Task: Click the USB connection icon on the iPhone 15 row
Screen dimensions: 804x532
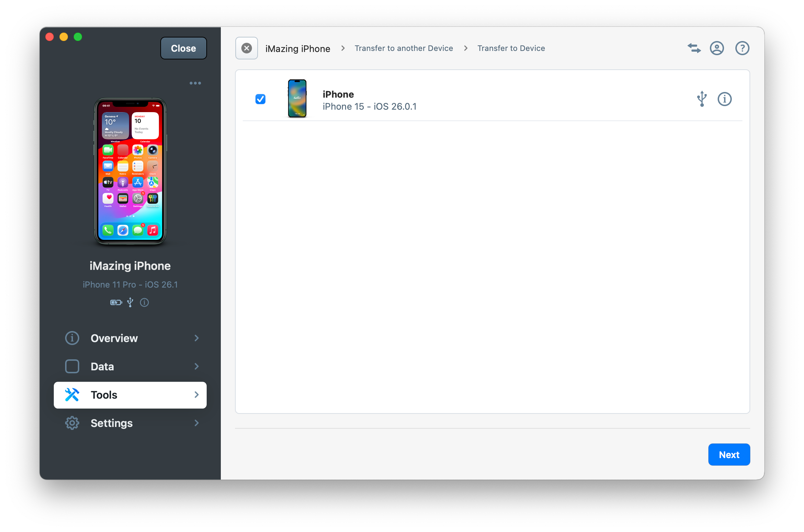Action: [x=702, y=99]
